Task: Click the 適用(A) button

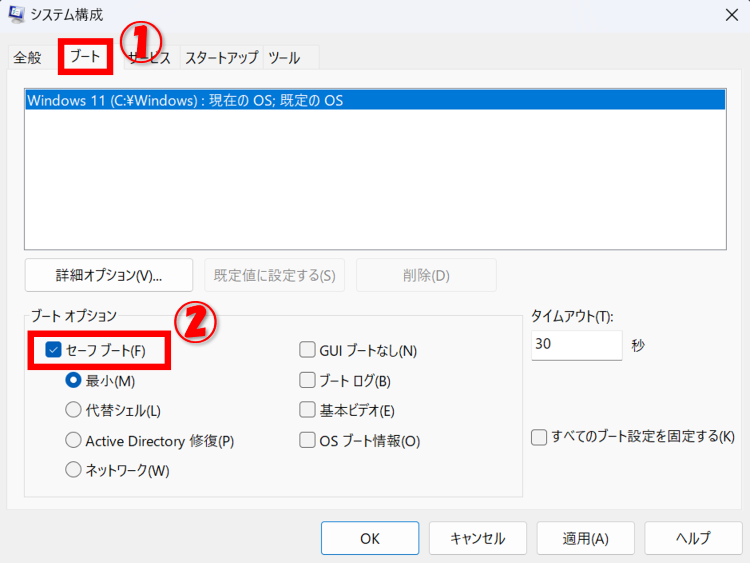Action: click(x=585, y=538)
